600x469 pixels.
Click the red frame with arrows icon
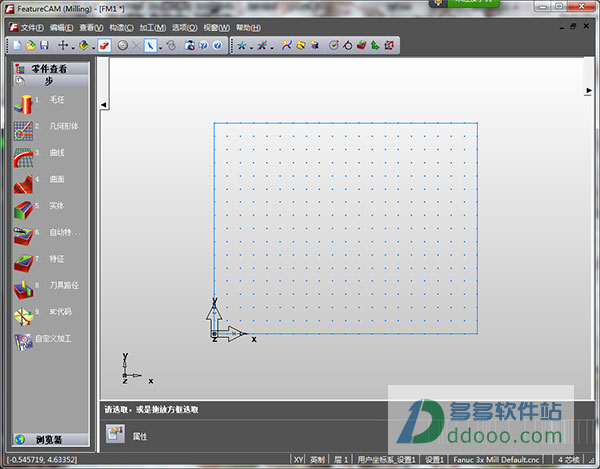(x=389, y=46)
